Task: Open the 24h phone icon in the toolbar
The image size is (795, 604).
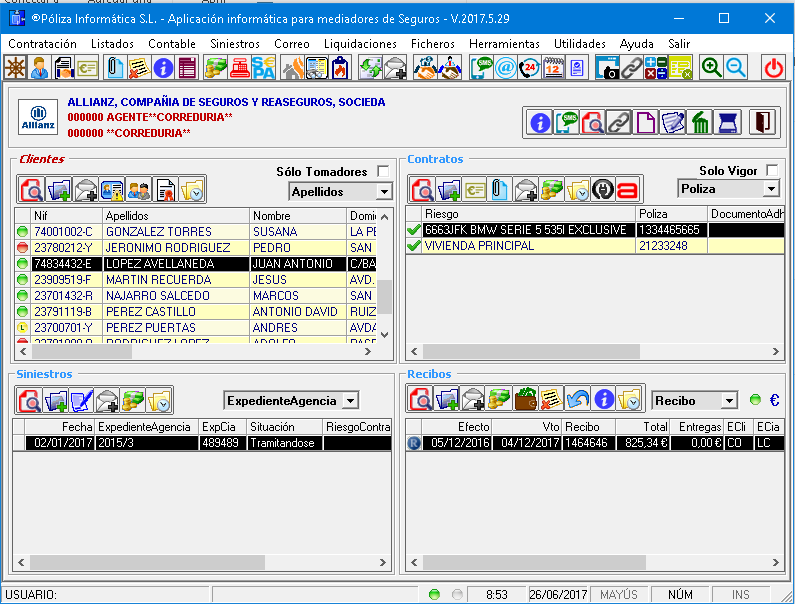Action: pyautogui.click(x=529, y=67)
